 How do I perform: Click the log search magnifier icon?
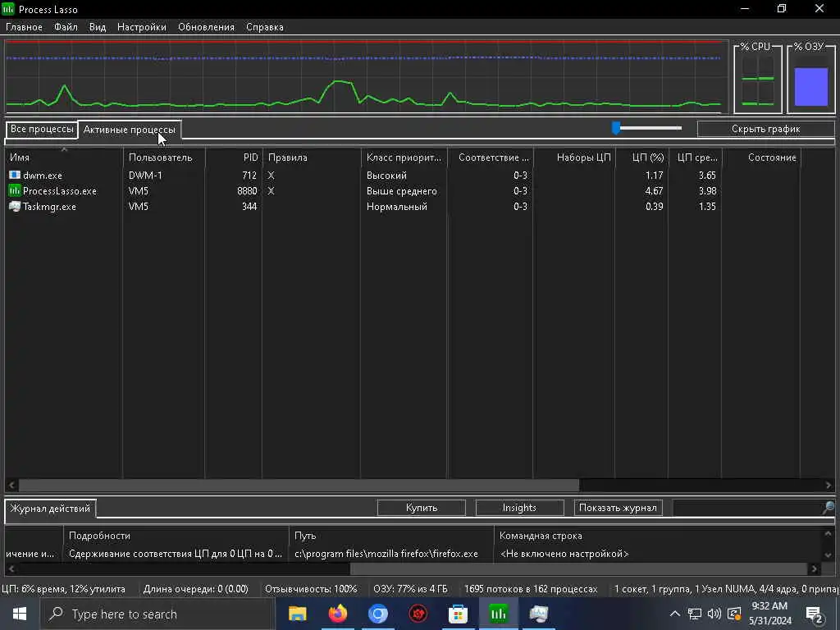click(x=829, y=507)
